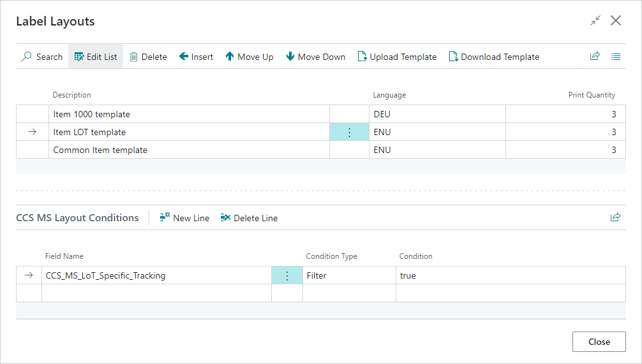Add a New Line to conditions
This screenshot has height=364, width=642.
[184, 218]
